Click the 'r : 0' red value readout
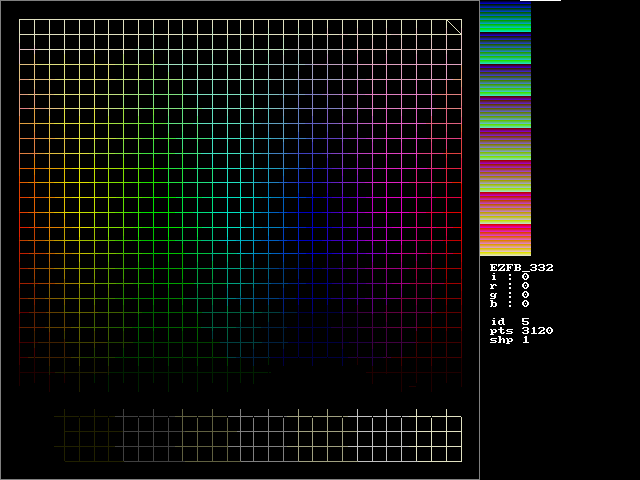Image resolution: width=640 pixels, height=480 pixels. pyautogui.click(x=509, y=286)
